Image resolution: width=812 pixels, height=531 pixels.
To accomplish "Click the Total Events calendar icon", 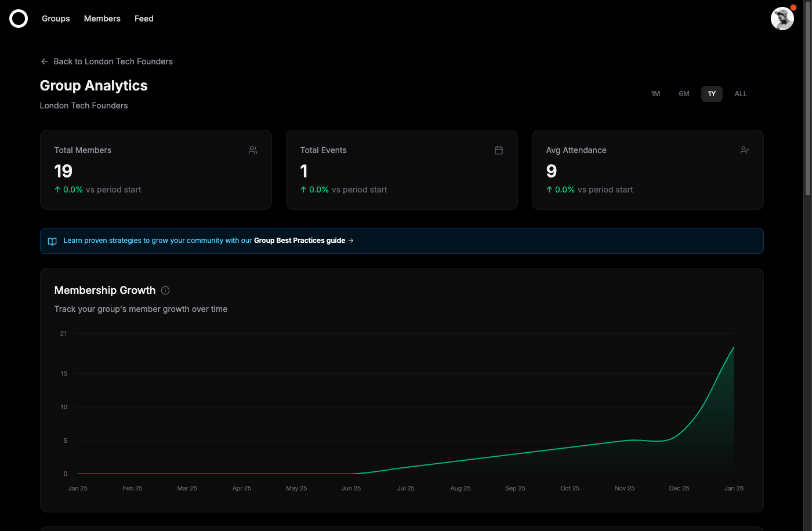I will (498, 150).
